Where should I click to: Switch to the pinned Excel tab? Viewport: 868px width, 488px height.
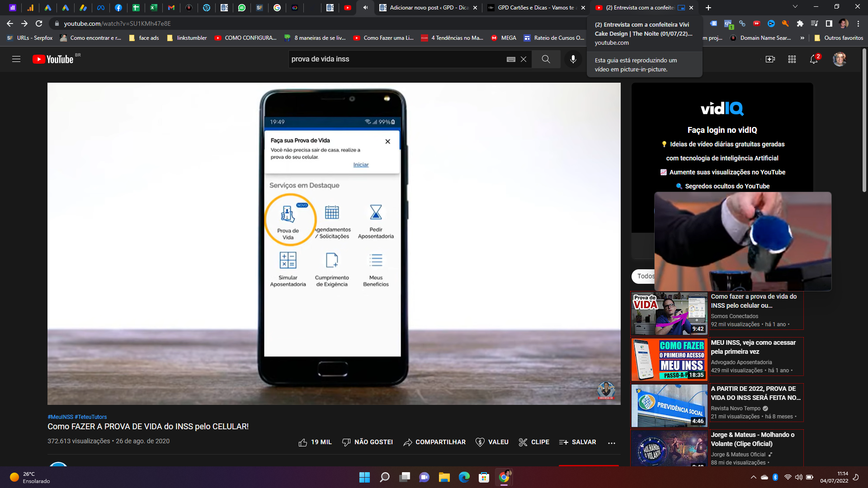tap(153, 8)
